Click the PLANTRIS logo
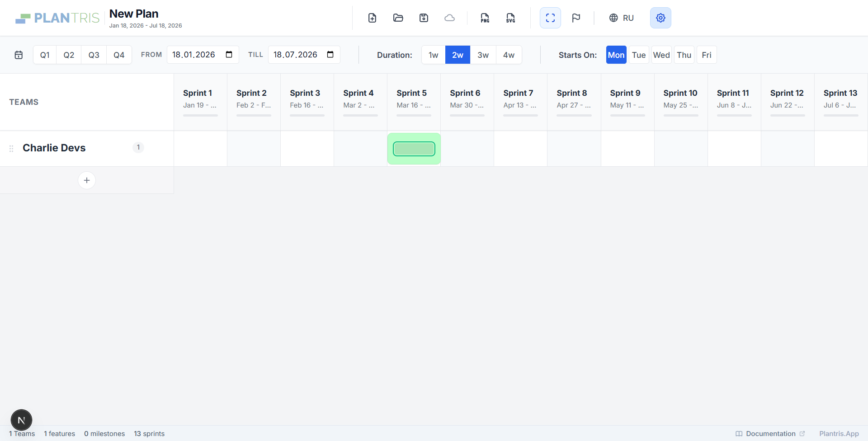 click(57, 18)
